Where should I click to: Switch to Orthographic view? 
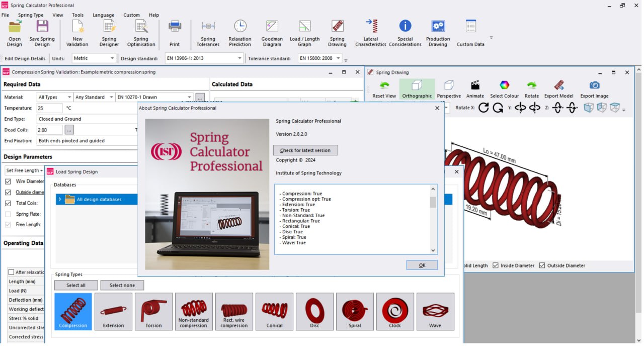pyautogui.click(x=417, y=89)
